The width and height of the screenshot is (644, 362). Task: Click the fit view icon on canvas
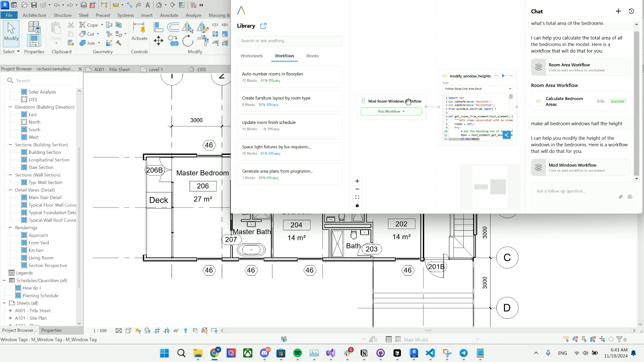tap(357, 197)
